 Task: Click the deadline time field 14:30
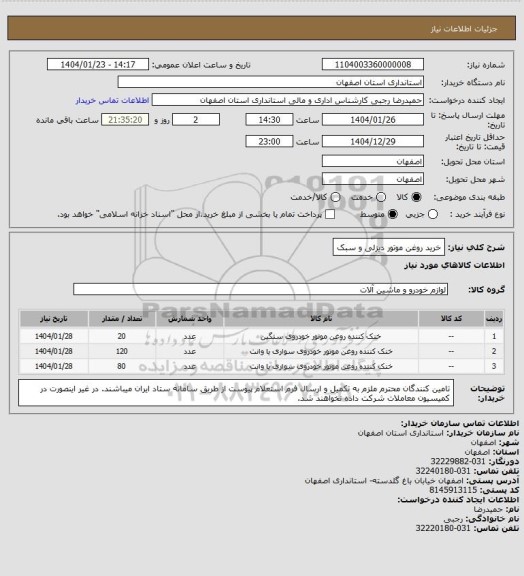point(269,120)
